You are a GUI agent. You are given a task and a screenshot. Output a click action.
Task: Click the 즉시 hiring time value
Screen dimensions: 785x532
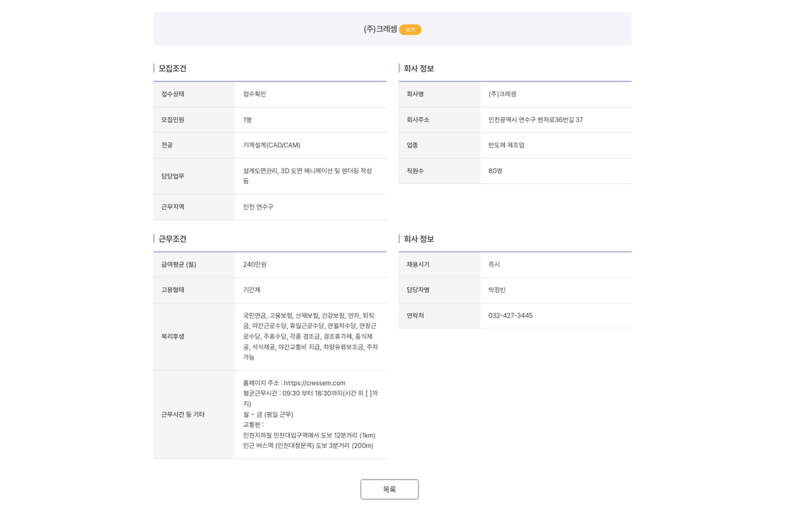point(494,265)
